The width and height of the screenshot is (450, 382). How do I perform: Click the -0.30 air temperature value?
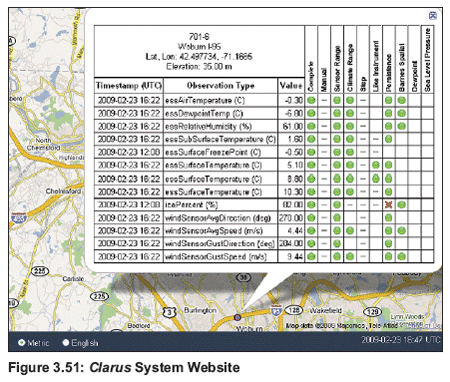(x=293, y=100)
